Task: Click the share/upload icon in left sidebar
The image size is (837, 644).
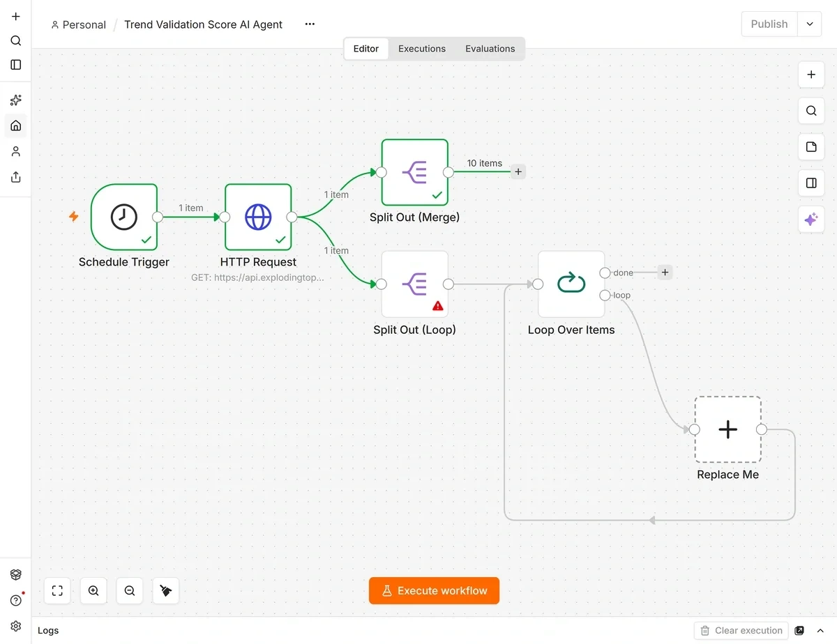Action: click(16, 177)
